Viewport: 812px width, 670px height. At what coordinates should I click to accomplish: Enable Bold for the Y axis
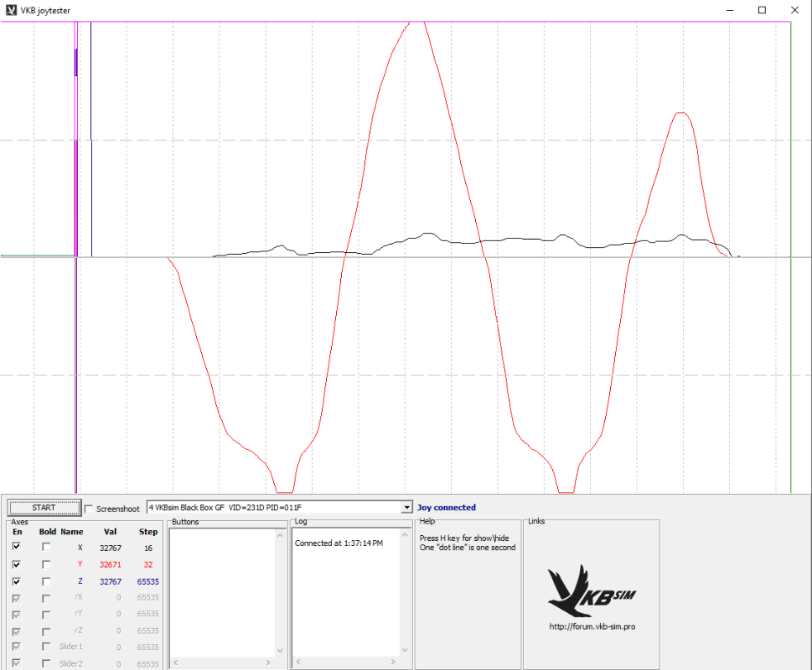pos(47,564)
